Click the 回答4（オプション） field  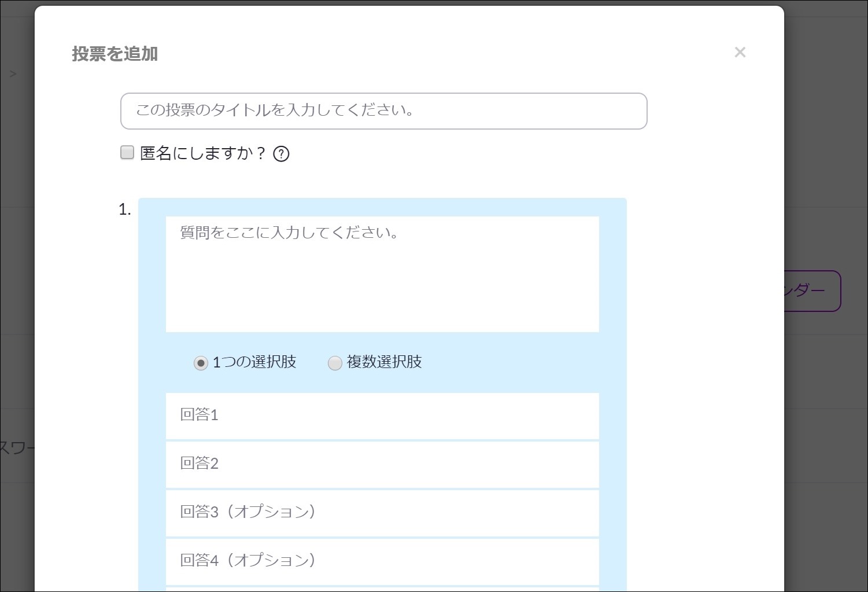(382, 562)
